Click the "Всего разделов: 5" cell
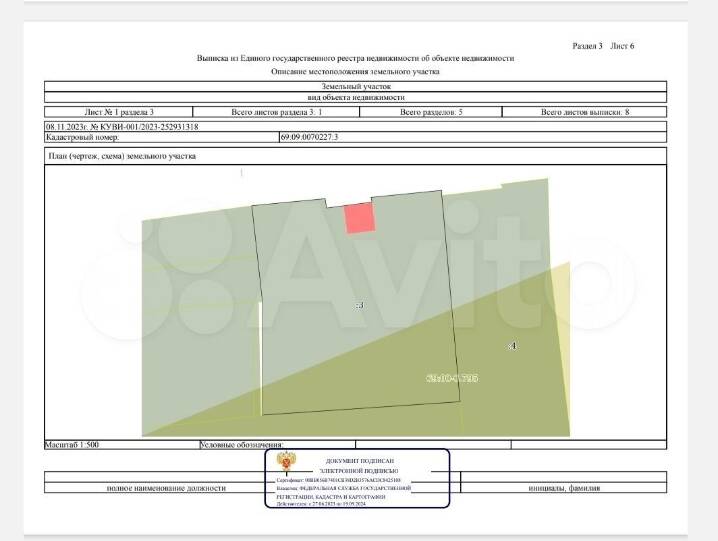 pos(431,112)
